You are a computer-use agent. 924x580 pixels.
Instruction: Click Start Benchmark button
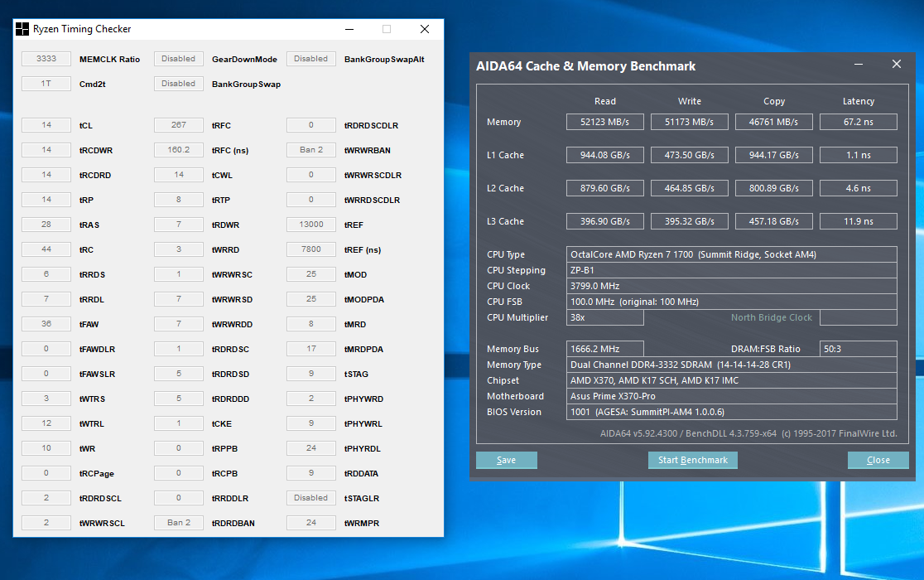(692, 460)
